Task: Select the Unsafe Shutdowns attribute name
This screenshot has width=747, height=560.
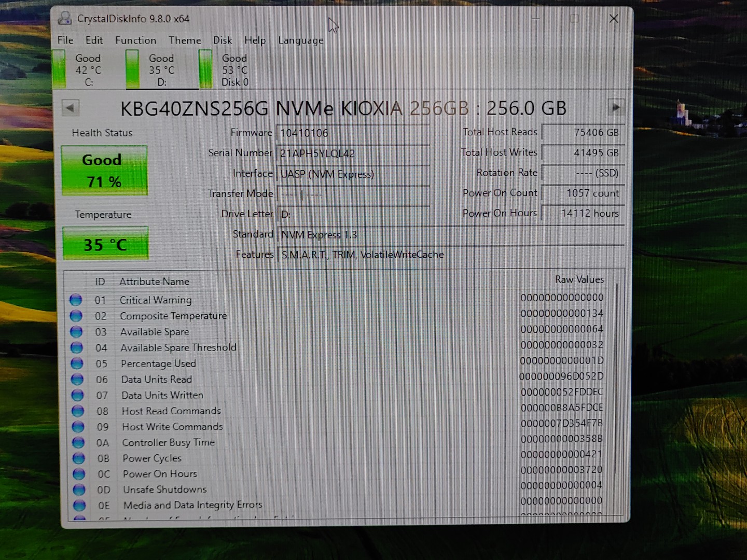Action: (x=165, y=489)
